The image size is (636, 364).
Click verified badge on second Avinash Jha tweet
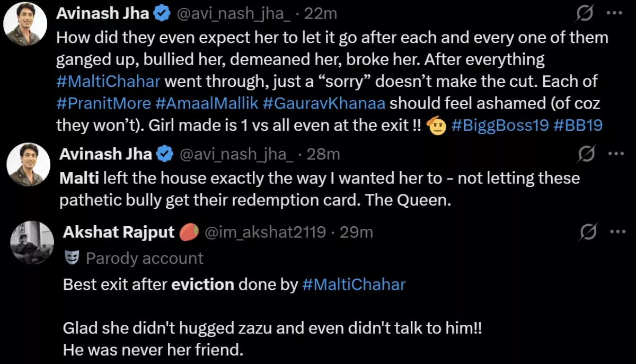point(165,154)
